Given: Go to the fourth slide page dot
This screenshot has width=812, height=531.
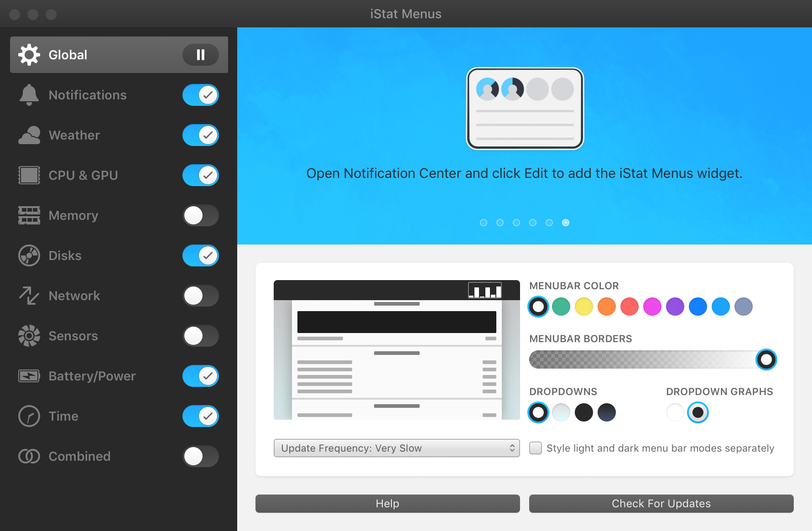Looking at the screenshot, I should pos(533,223).
